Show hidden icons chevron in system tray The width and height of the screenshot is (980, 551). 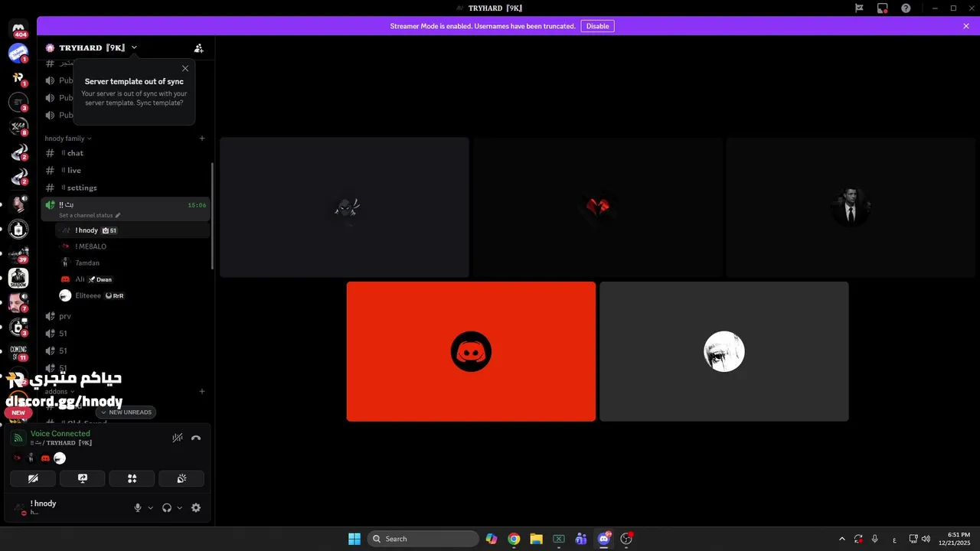click(842, 539)
